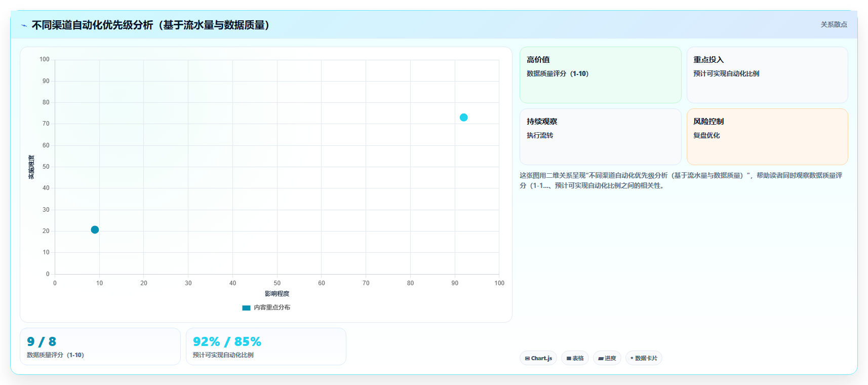Image resolution: width=868 pixels, height=385 pixels.
Task: Open the 持续观察 quadrant card
Action: (x=600, y=137)
